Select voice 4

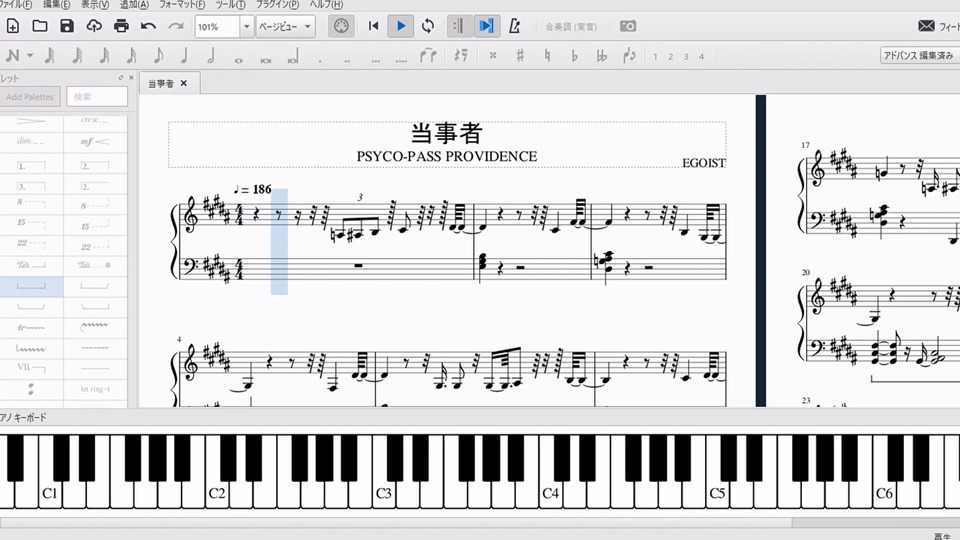coord(701,56)
